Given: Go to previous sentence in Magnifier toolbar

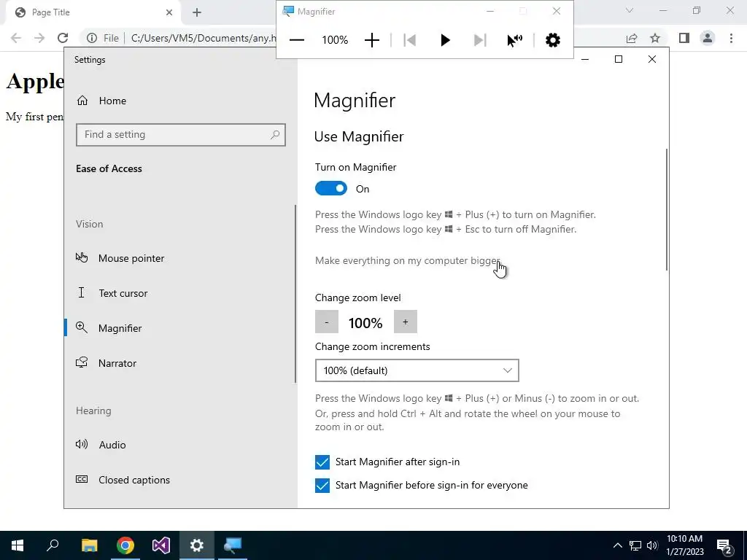Looking at the screenshot, I should (410, 40).
